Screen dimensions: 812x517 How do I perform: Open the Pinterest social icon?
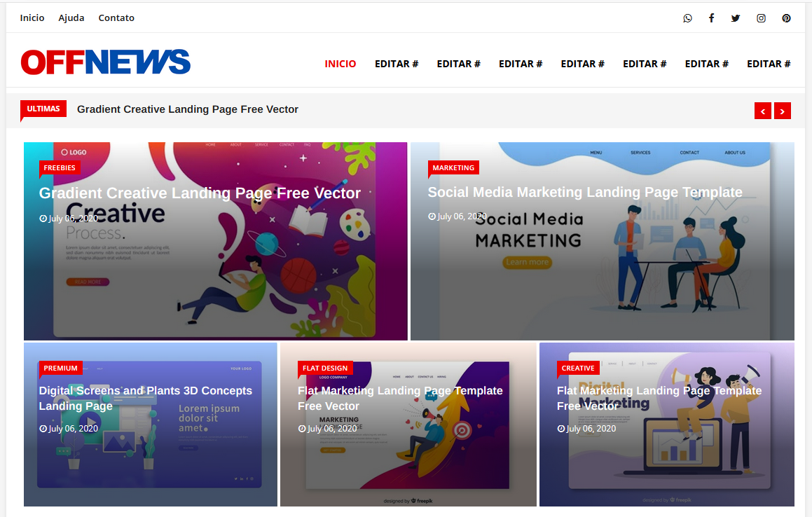tap(786, 18)
